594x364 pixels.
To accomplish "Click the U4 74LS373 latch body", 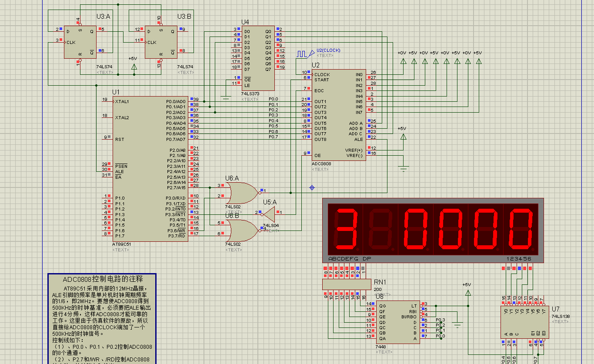I will click(258, 58).
